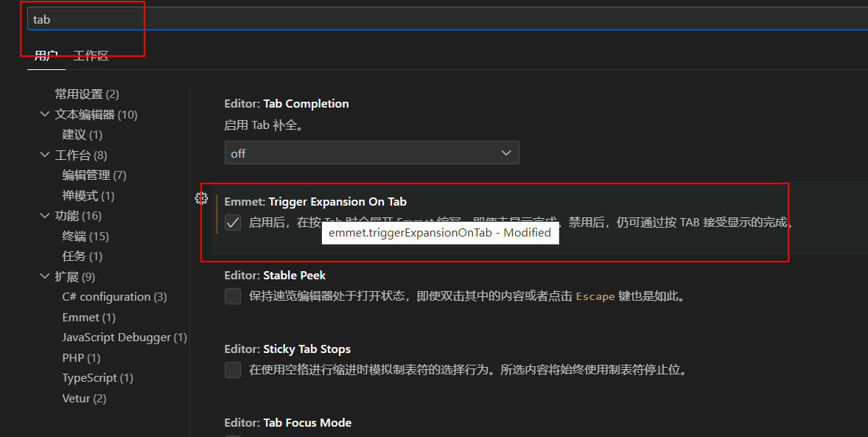Screen dimensions: 868x437
Task: Click the Emmet: Trigger Expansion On Tab title
Action: coord(315,202)
